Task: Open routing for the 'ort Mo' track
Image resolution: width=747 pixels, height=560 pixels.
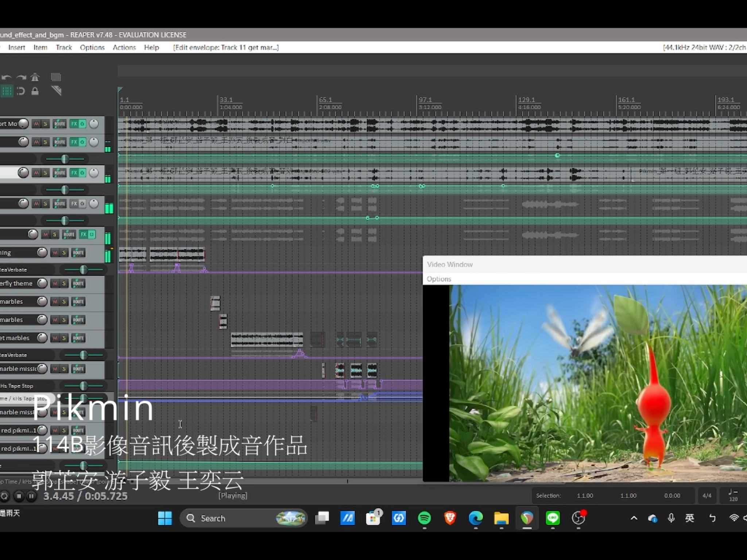Action: point(59,124)
